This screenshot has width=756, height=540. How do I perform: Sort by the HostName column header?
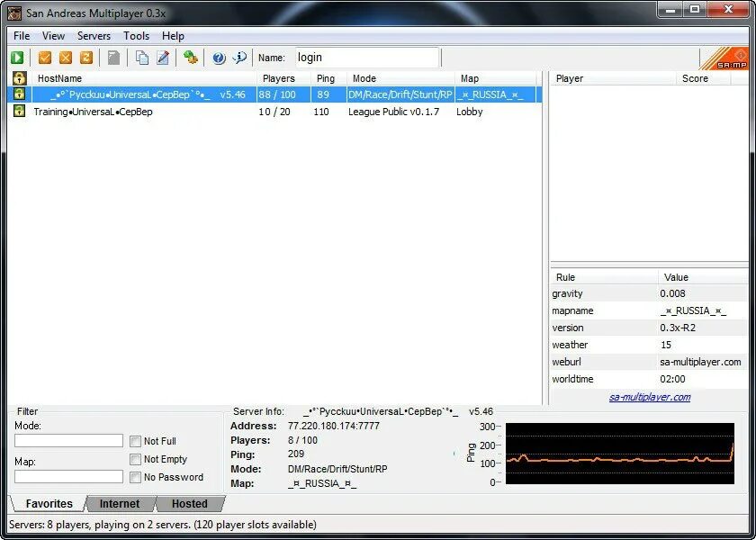[144, 78]
